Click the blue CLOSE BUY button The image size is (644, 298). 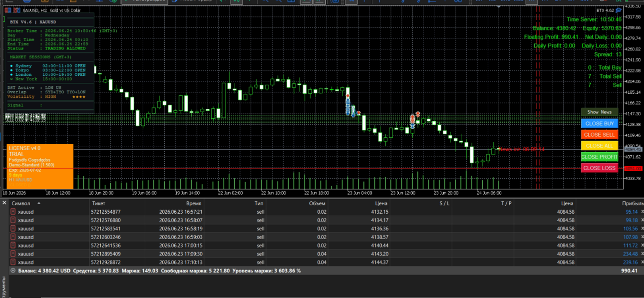point(599,123)
